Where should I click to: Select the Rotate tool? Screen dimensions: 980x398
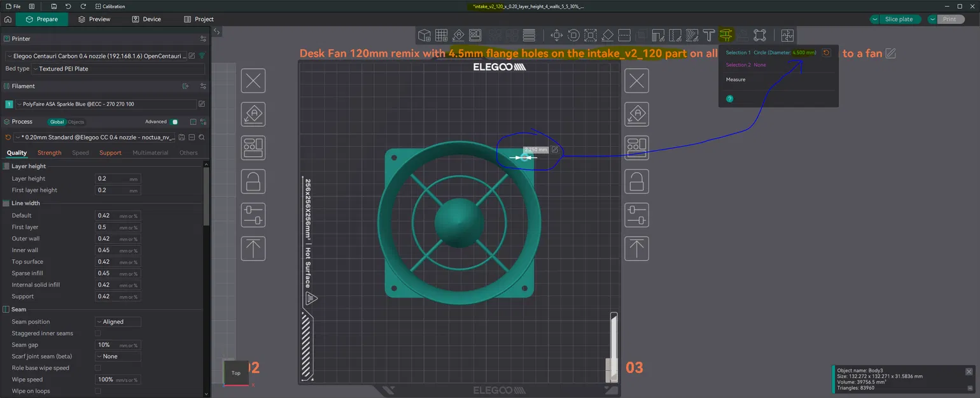pyautogui.click(x=573, y=35)
